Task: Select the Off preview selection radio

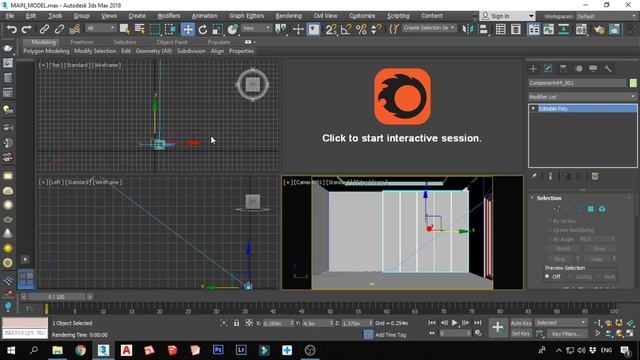Action: tap(547, 277)
